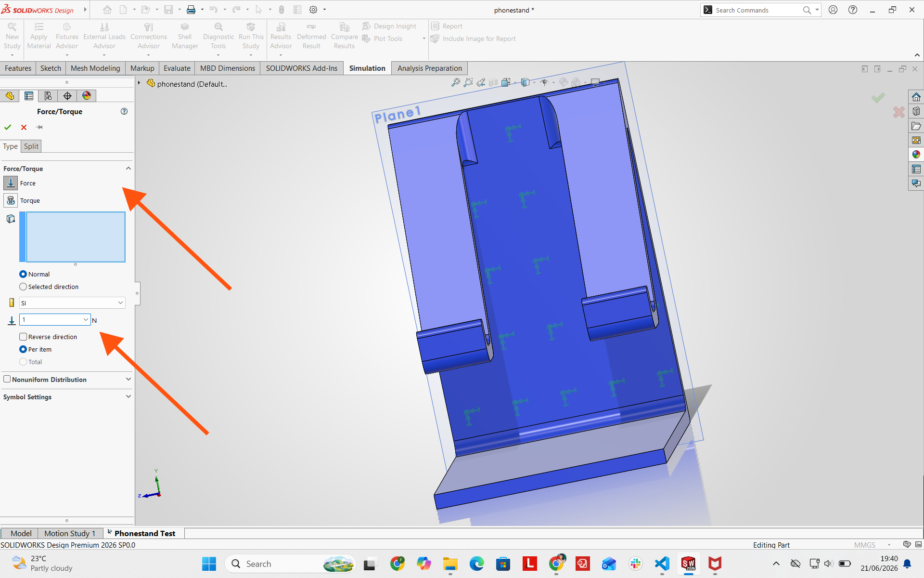Open the Windows Start menu
924x578 pixels.
point(209,564)
